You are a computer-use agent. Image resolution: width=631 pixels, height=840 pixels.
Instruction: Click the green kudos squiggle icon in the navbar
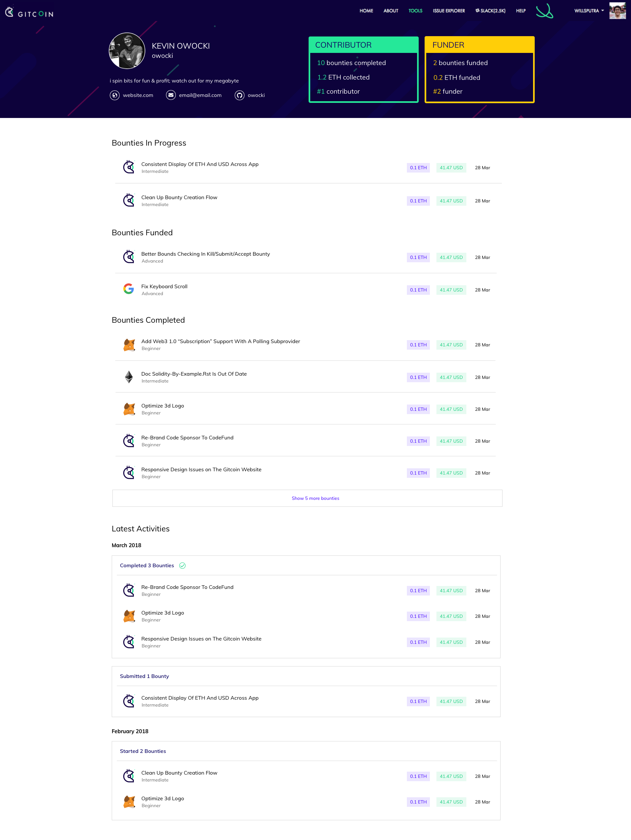pos(545,12)
